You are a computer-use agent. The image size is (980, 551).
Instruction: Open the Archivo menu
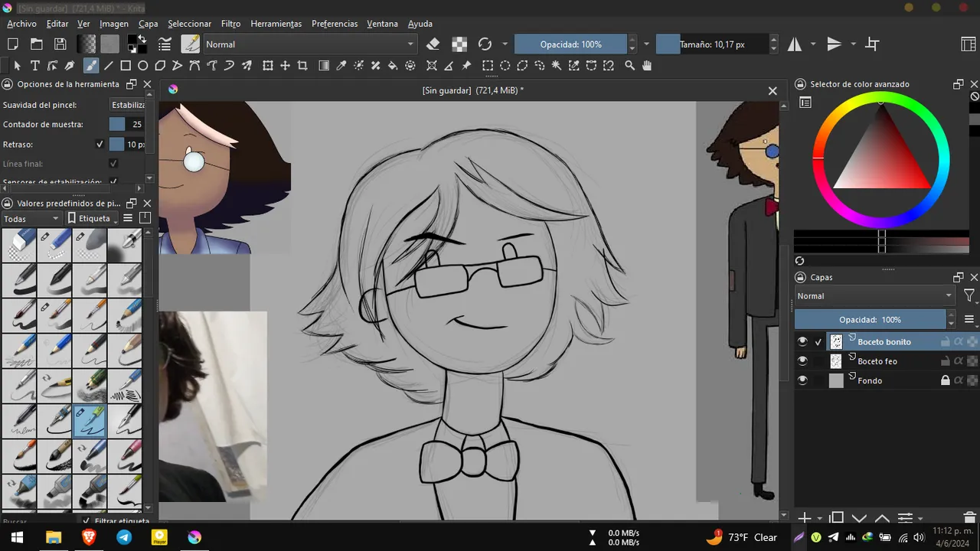tap(21, 24)
